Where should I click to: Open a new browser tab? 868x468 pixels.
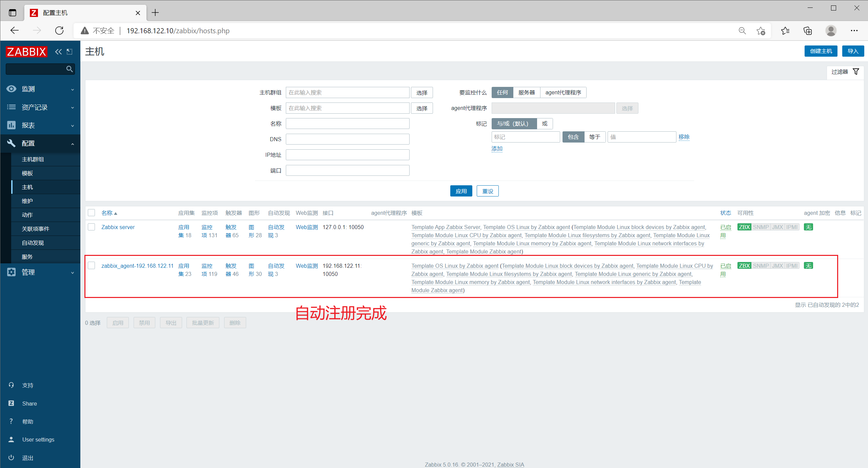155,13
